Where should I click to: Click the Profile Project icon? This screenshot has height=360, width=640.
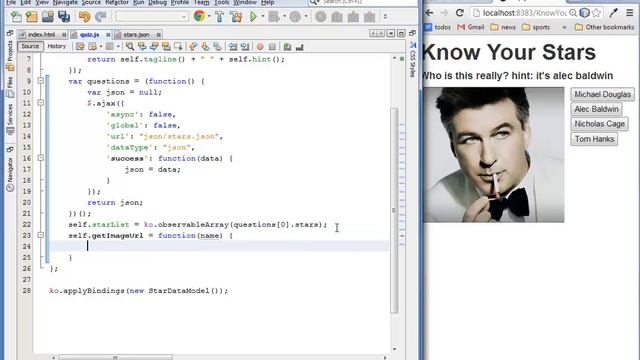pyautogui.click(x=295, y=17)
